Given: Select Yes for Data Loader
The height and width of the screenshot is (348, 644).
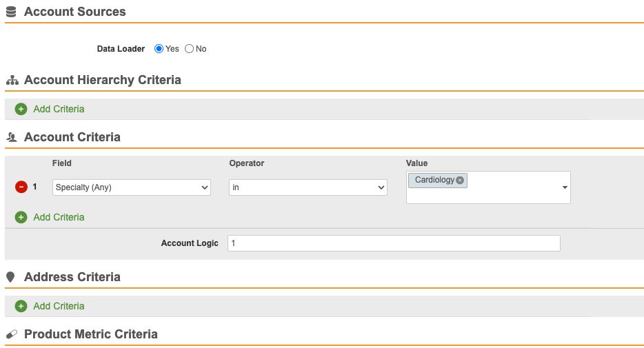Looking at the screenshot, I should click(159, 49).
